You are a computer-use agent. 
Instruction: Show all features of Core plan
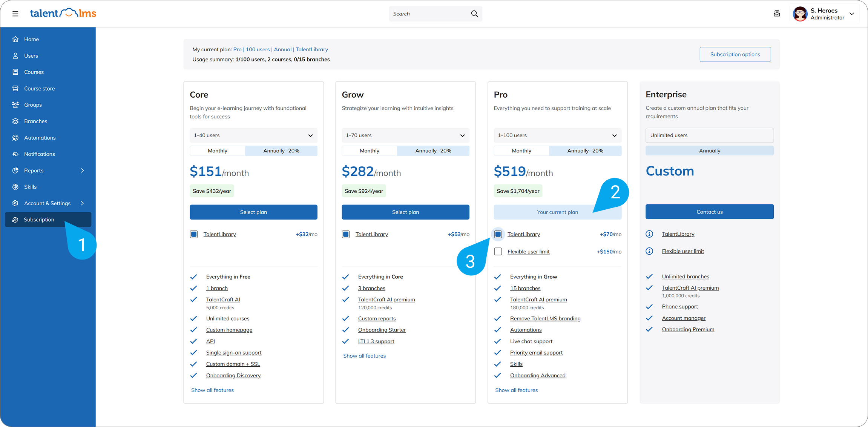click(x=212, y=390)
